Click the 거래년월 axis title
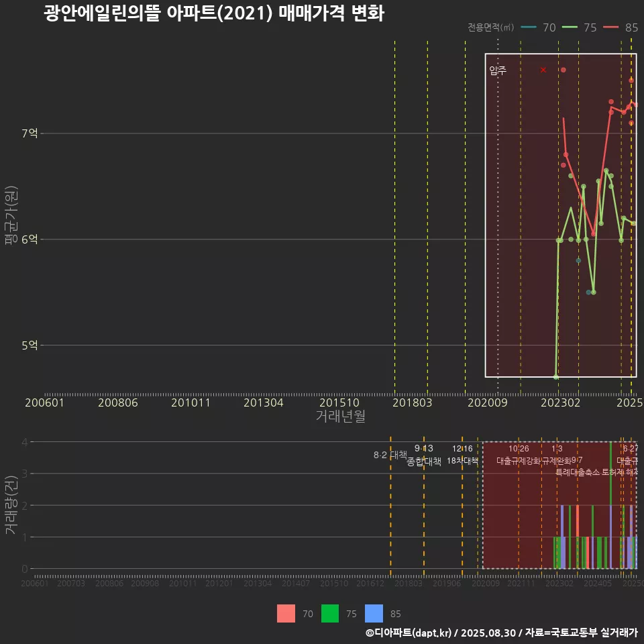 (341, 416)
